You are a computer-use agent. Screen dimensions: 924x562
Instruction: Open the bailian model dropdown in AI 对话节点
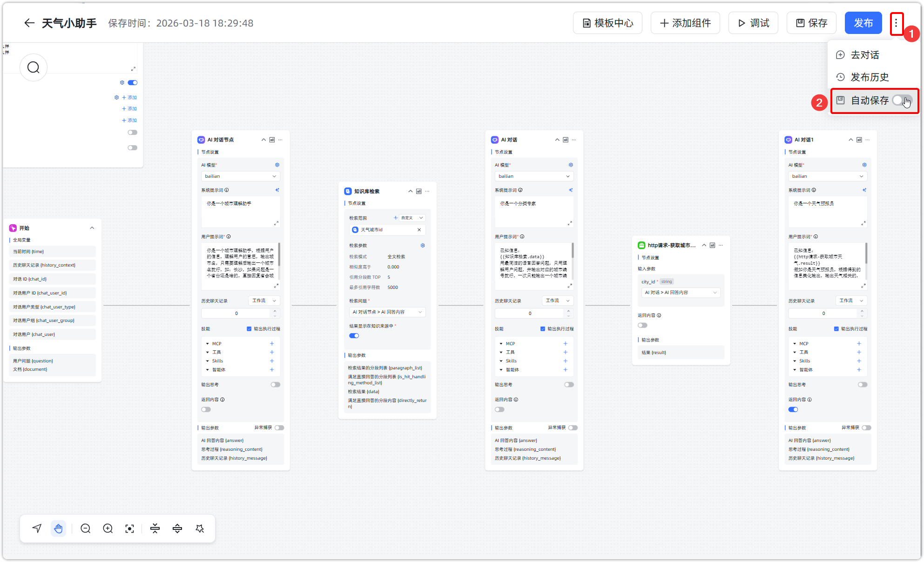[240, 176]
